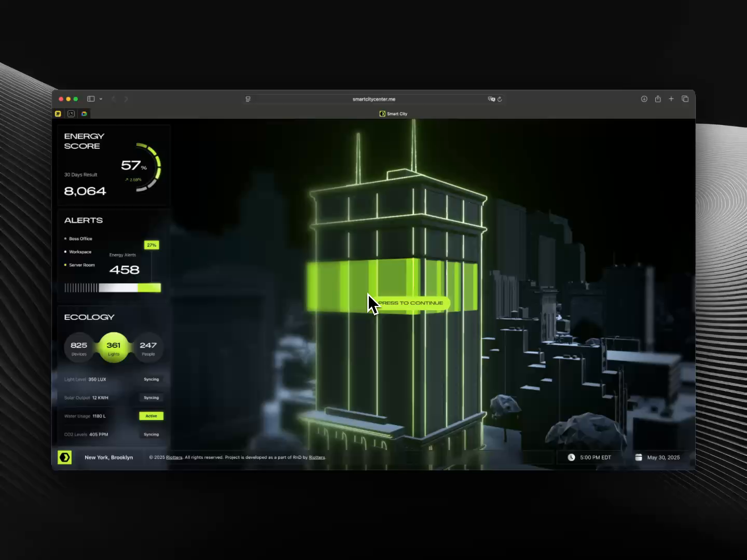Click the Smart City favicon in the browser tab
The height and width of the screenshot is (560, 747).
click(382, 114)
